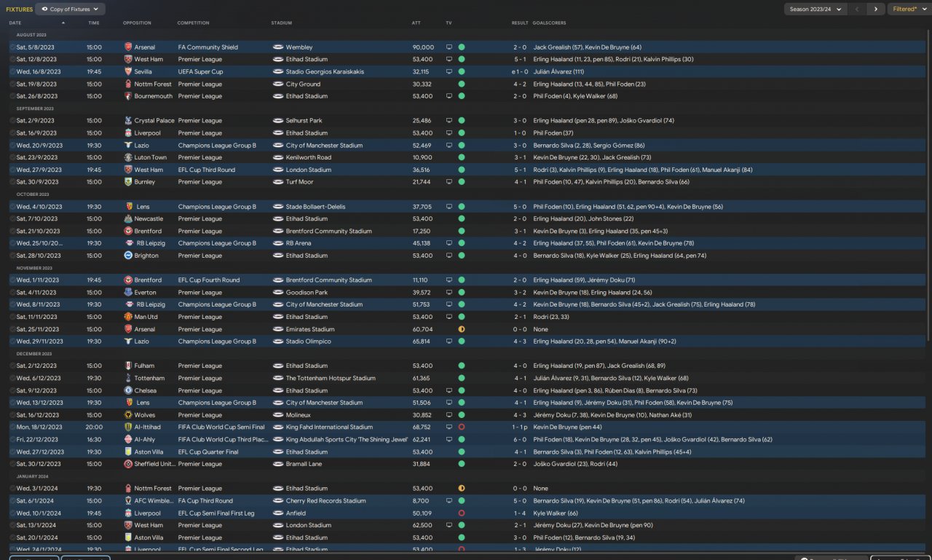The height and width of the screenshot is (560, 932).
Task: Sort fixtures by the Date column header
Action: [x=15, y=23]
